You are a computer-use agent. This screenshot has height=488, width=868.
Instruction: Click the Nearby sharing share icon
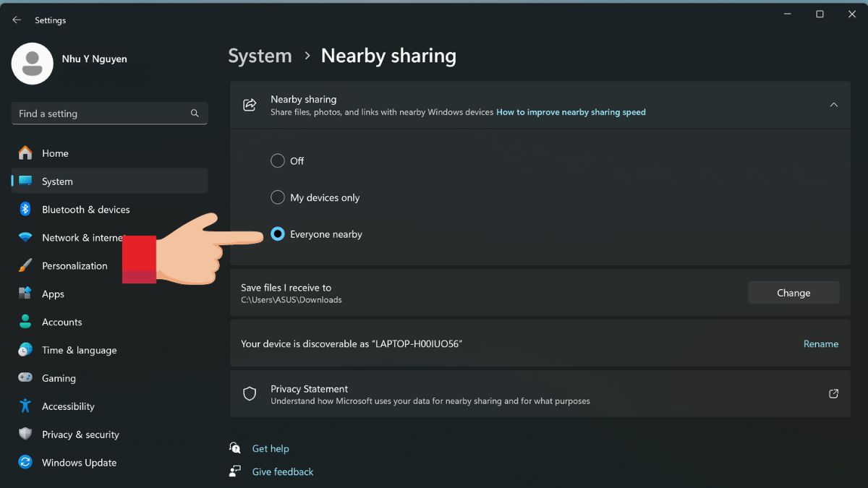pyautogui.click(x=249, y=104)
